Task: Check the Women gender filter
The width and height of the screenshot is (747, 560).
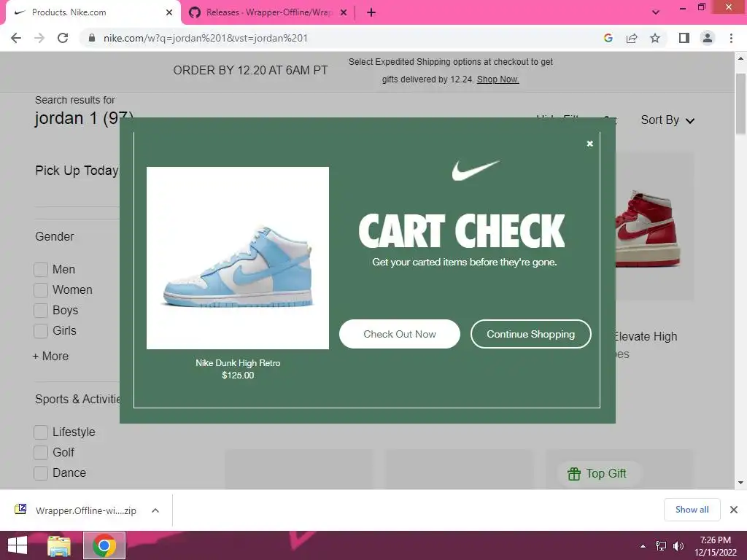Action: coord(41,290)
